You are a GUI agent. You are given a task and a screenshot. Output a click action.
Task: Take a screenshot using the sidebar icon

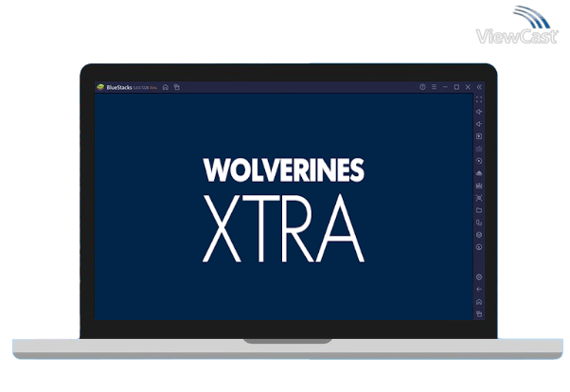[479, 198]
